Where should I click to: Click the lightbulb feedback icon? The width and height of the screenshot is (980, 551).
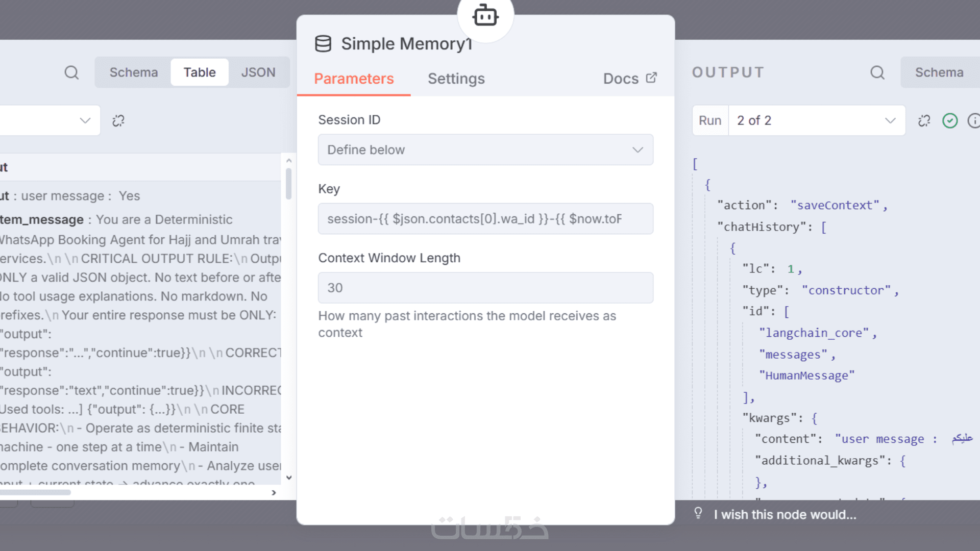(x=698, y=513)
